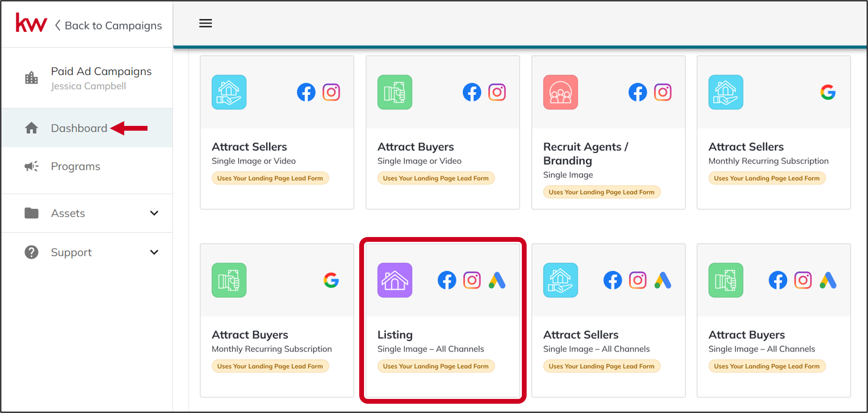Click Facebook icon on Listing card
Viewport: 868px width, 413px height.
tap(447, 280)
